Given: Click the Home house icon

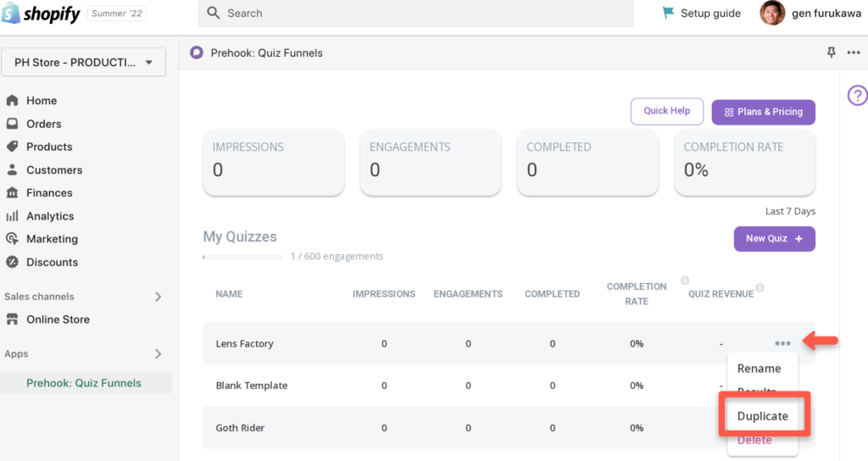Looking at the screenshot, I should (12, 100).
